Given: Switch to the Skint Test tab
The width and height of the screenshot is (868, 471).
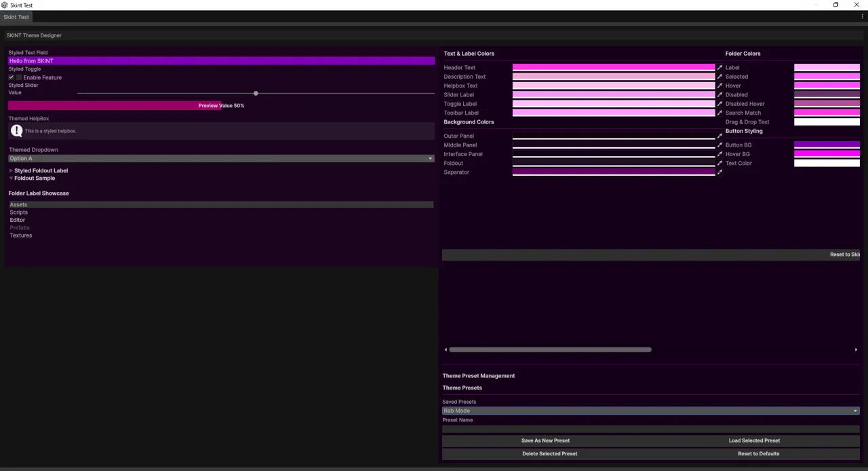Looking at the screenshot, I should (x=16, y=17).
